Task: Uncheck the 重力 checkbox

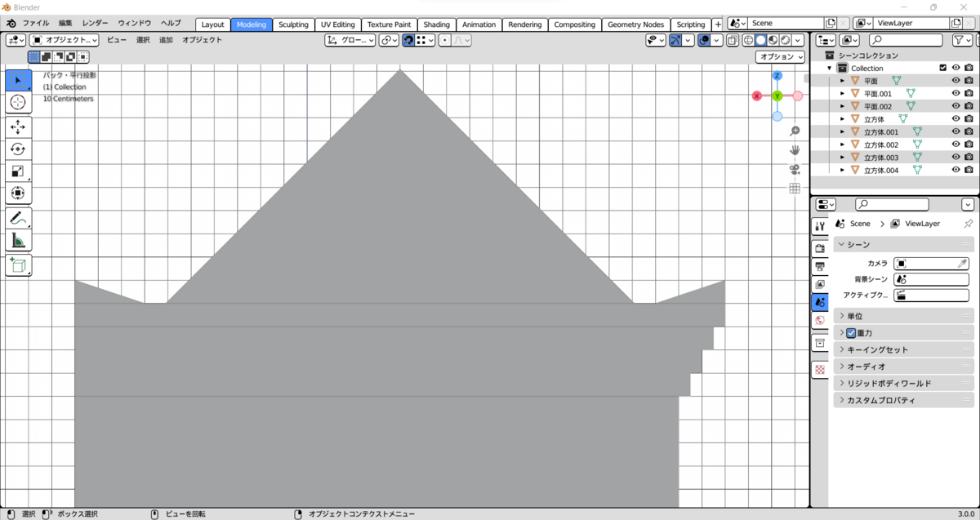Action: pos(851,333)
